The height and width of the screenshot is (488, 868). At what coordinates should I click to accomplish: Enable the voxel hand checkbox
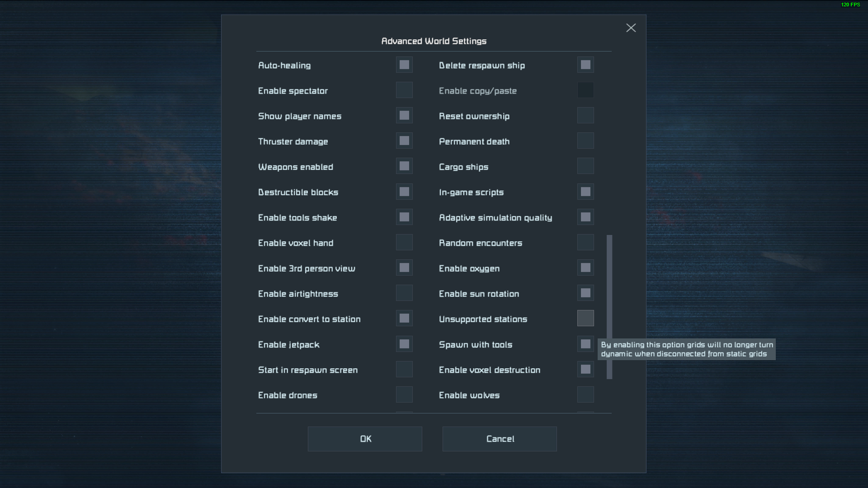point(404,243)
